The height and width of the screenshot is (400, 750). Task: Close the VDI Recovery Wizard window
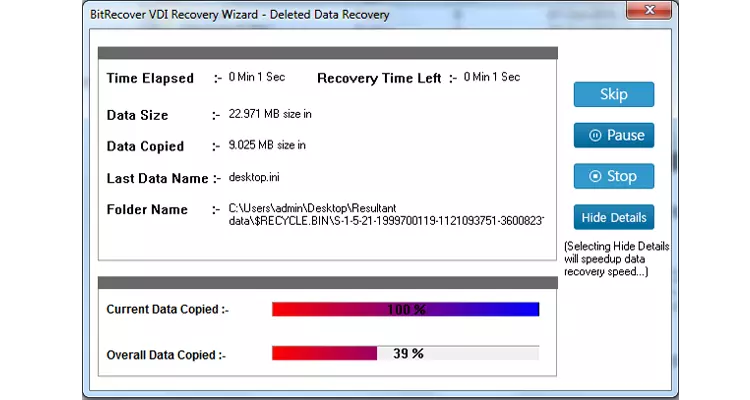pos(649,10)
